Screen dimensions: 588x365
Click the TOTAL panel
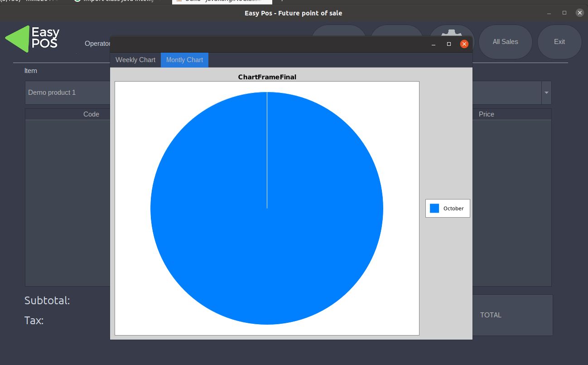512,315
